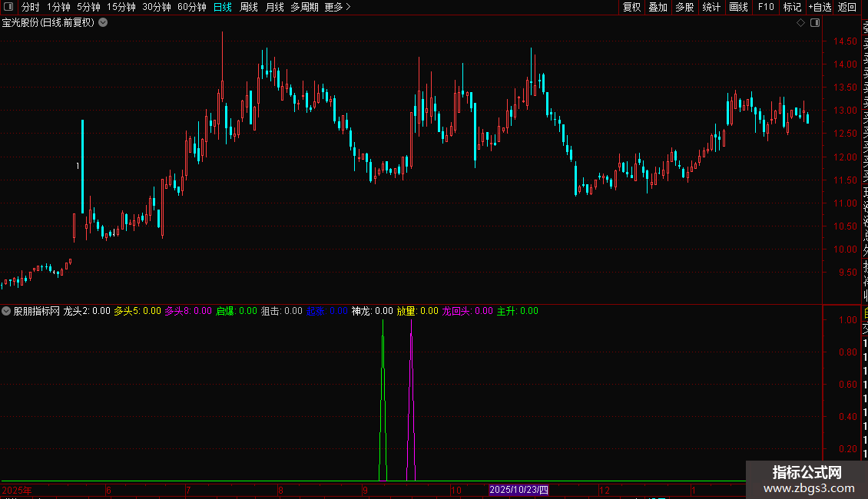Activate 画线 drawing tools
Viewport: 868px width, 499px height.
point(738,7)
